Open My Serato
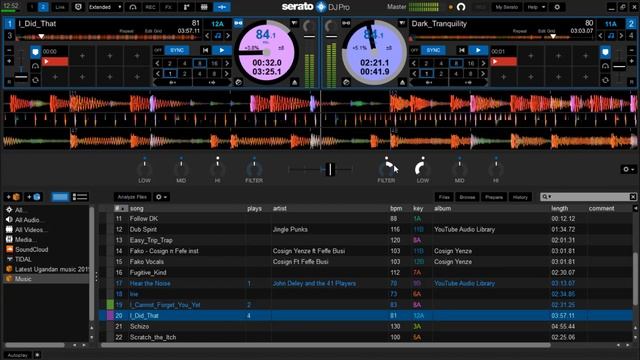Image resolution: width=640 pixels, height=360 pixels. pos(507,7)
